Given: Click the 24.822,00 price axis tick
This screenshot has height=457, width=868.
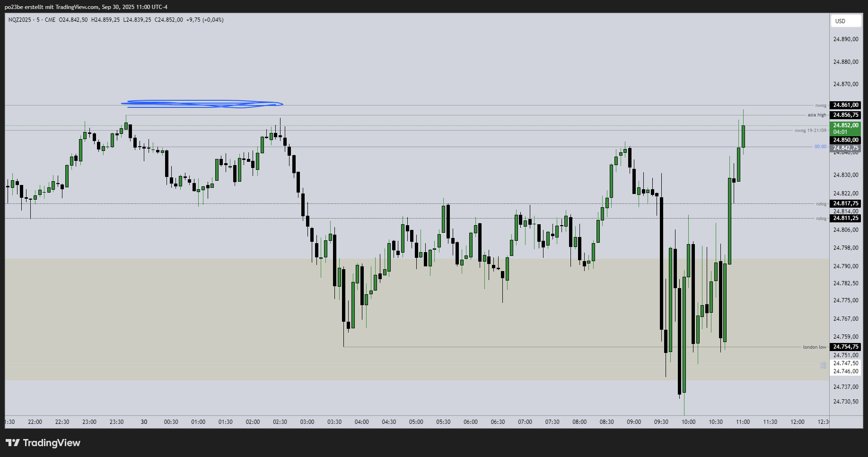Looking at the screenshot, I should click(845, 193).
